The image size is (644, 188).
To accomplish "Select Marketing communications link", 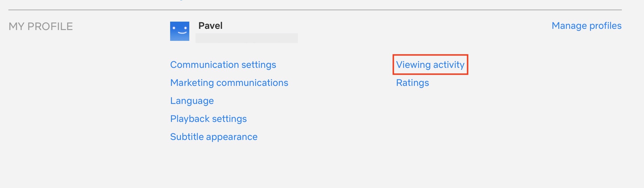I will pos(229,83).
